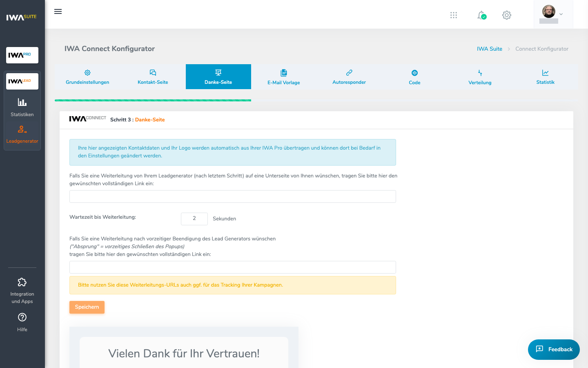588x368 pixels.
Task: Open the notifications bell
Action: pyautogui.click(x=482, y=15)
